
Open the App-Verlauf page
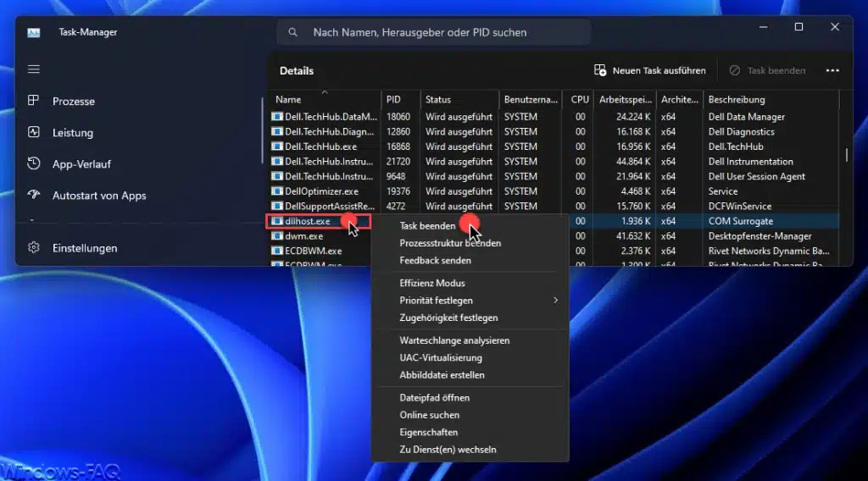(81, 164)
